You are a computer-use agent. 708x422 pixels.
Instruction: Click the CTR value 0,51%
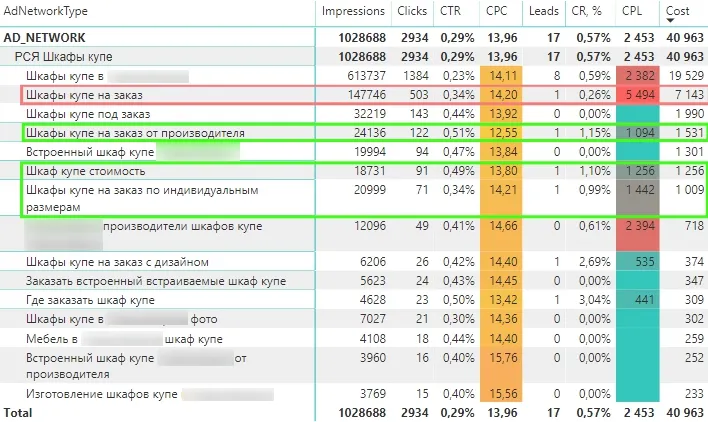click(x=458, y=133)
